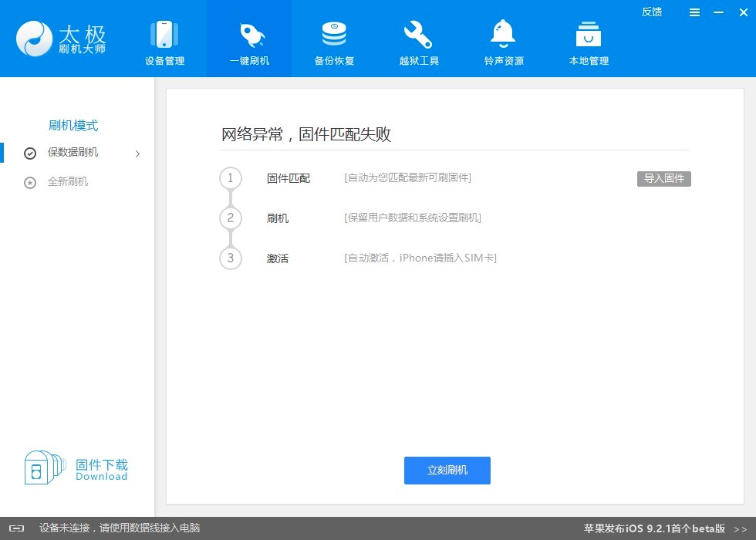The height and width of the screenshot is (540, 756).
Task: Open the 设备管理 device management icon
Action: (x=164, y=35)
